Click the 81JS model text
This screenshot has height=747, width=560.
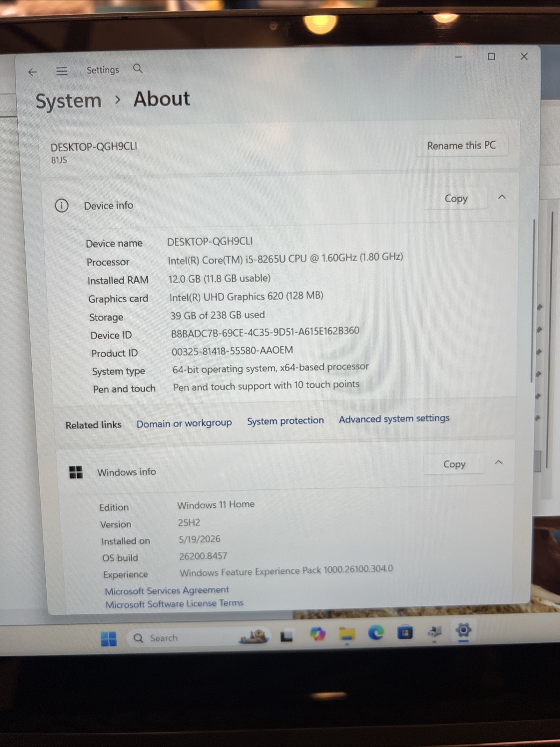(x=59, y=160)
